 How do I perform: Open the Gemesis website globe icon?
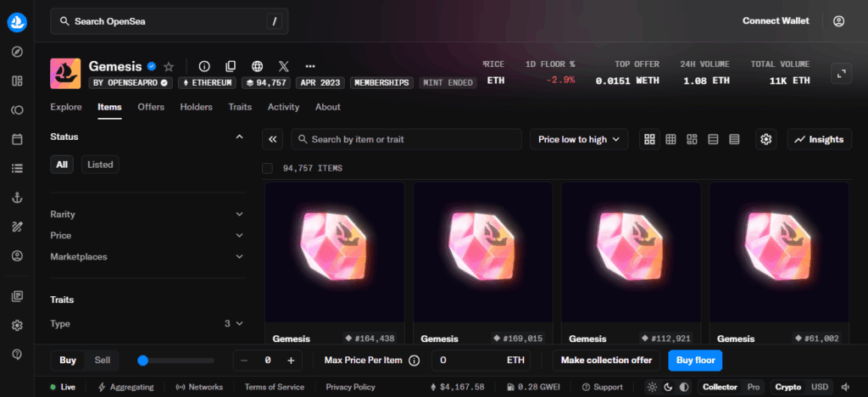(257, 66)
